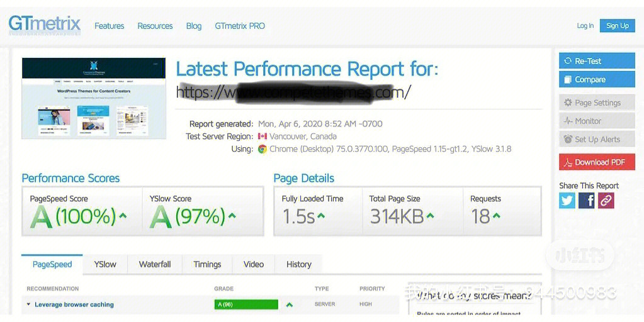This screenshot has width=644, height=322.
Task: Select the PageSpeed tab
Action: [52, 265]
